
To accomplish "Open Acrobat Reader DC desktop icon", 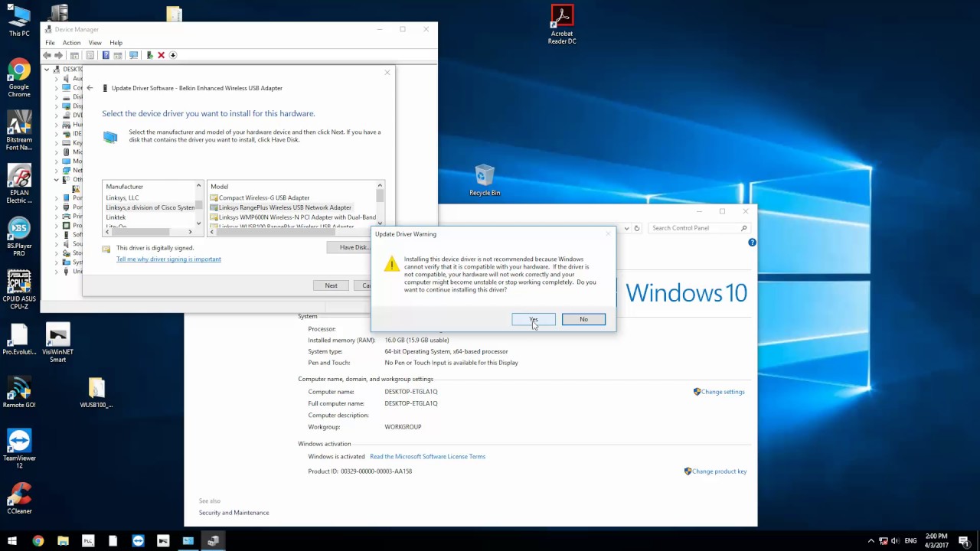I will (562, 24).
